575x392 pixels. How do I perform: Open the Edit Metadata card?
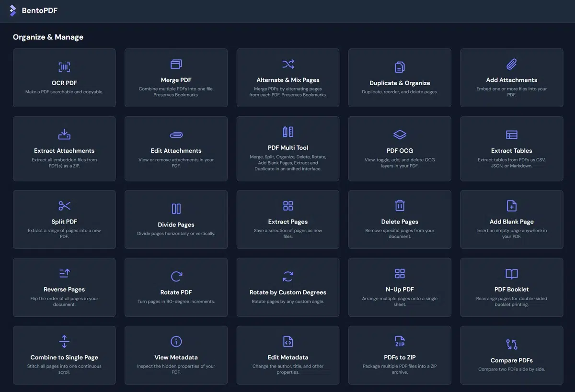[288, 356]
